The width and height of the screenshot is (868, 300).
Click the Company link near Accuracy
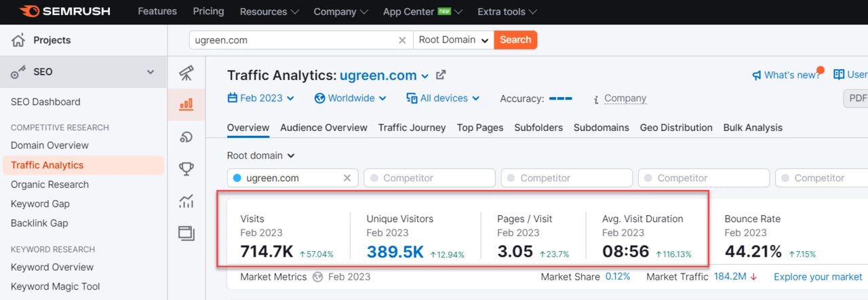(625, 98)
